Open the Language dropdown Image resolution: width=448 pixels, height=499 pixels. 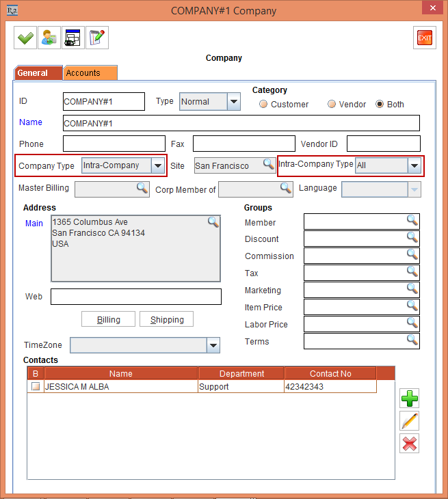click(414, 189)
